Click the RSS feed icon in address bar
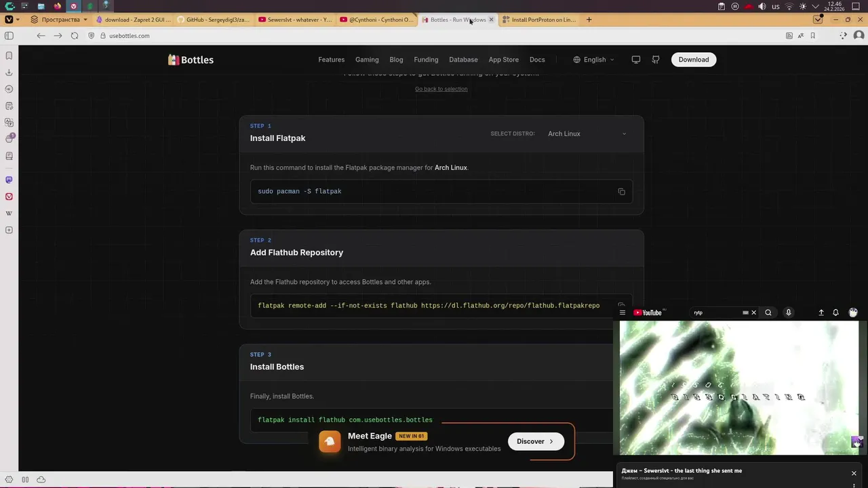 click(789, 35)
